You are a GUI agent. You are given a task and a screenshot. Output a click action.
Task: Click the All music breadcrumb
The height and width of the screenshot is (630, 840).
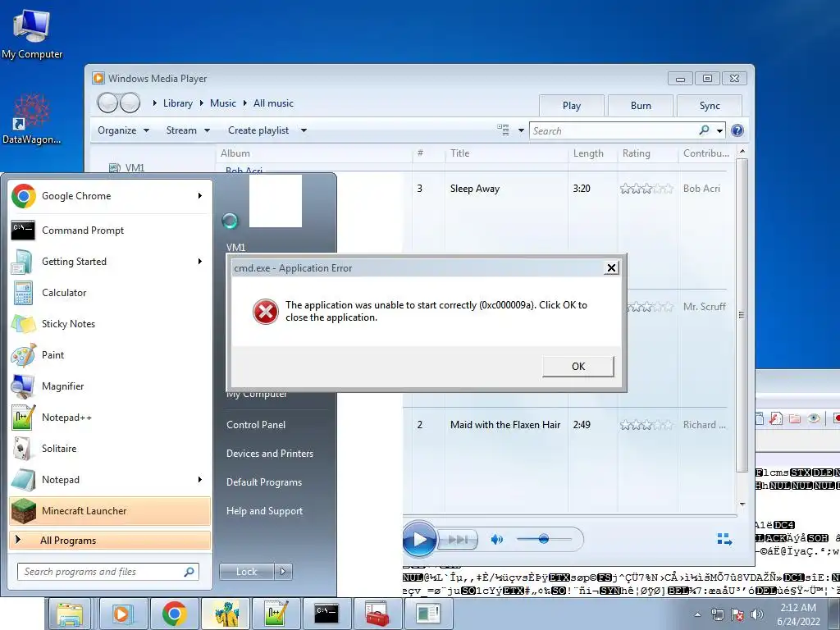273,103
